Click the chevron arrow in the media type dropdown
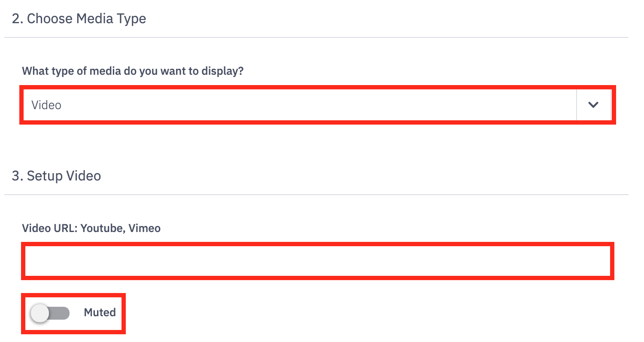 pyautogui.click(x=593, y=105)
